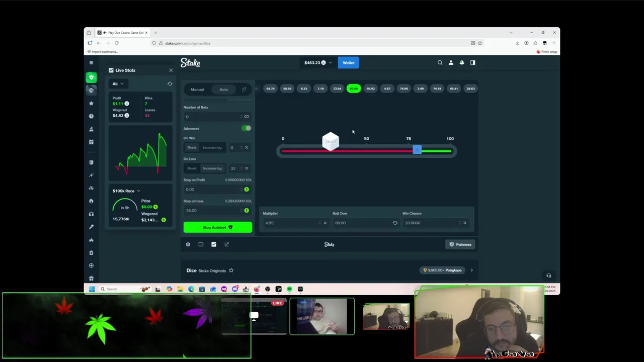
Task: Open the $463.23 balance dropdown
Action: [x=318, y=63]
